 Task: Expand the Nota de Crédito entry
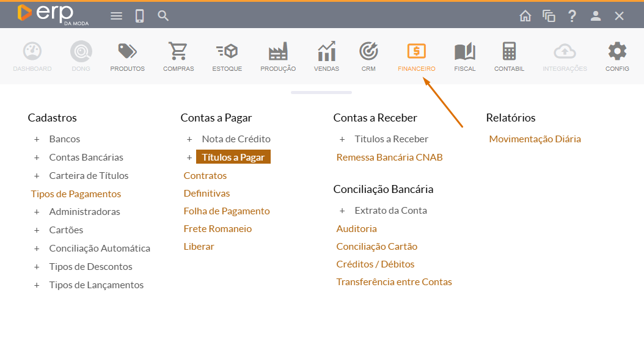(x=189, y=139)
